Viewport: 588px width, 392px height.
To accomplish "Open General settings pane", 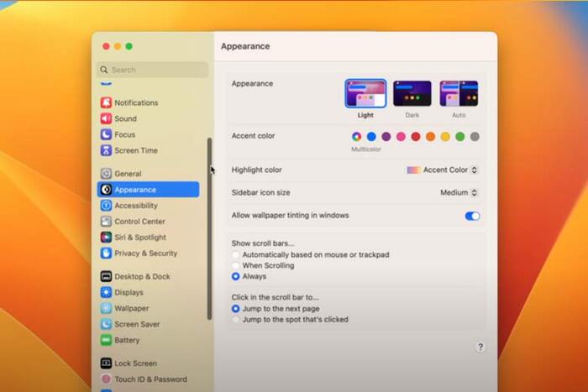I will [148, 174].
